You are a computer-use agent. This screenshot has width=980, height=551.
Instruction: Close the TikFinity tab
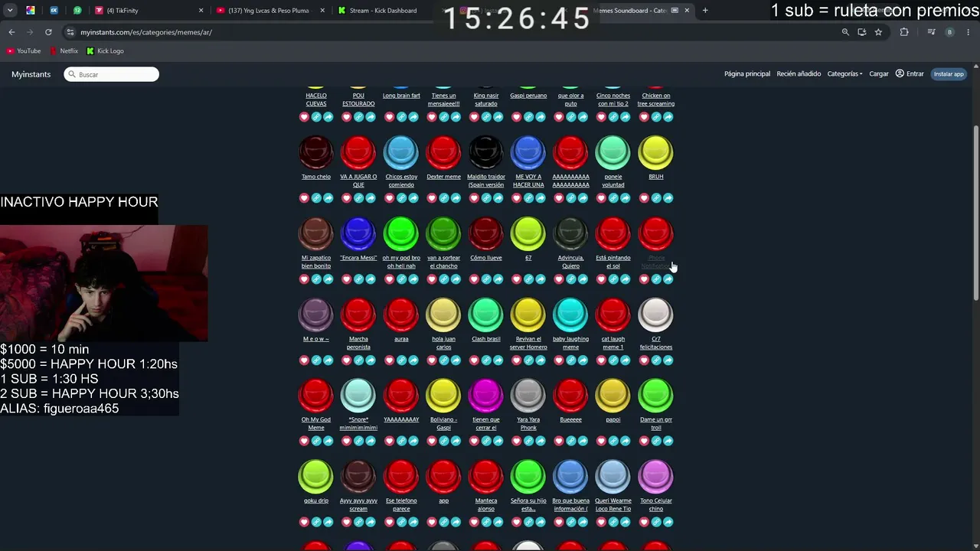[201, 11]
